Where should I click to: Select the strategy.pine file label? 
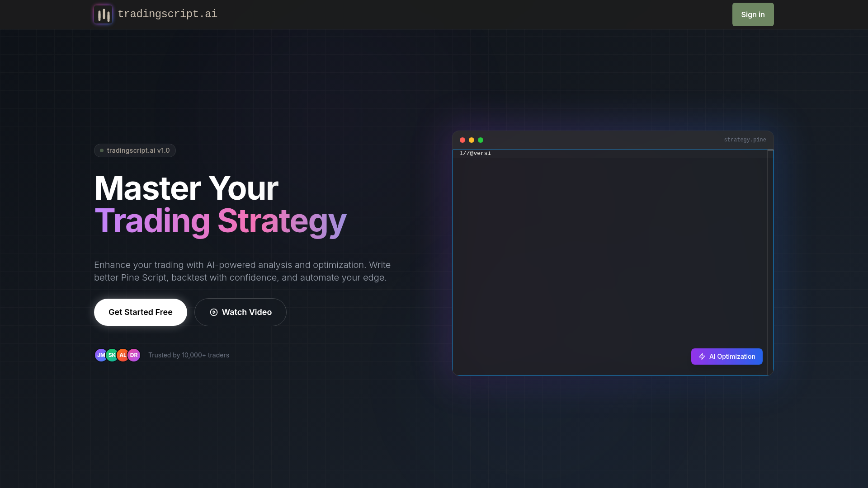(745, 140)
